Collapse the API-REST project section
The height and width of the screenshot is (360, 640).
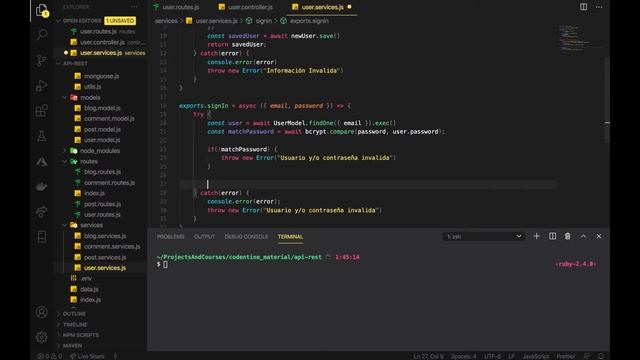tap(75, 64)
